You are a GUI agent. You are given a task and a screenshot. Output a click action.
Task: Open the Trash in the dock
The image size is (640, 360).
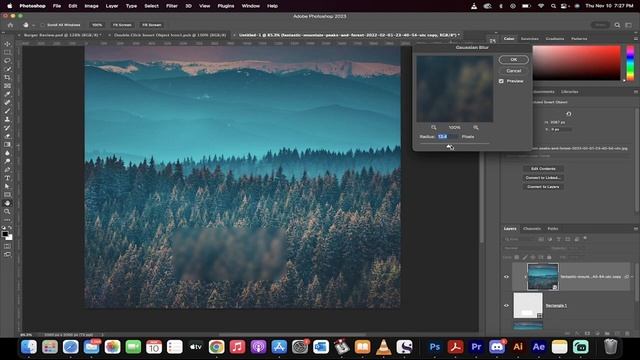[x=610, y=347]
